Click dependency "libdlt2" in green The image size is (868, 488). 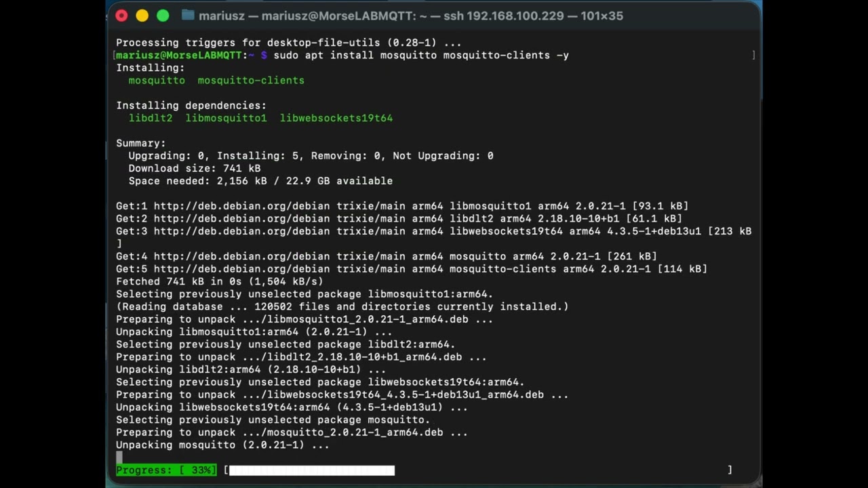[x=151, y=118]
